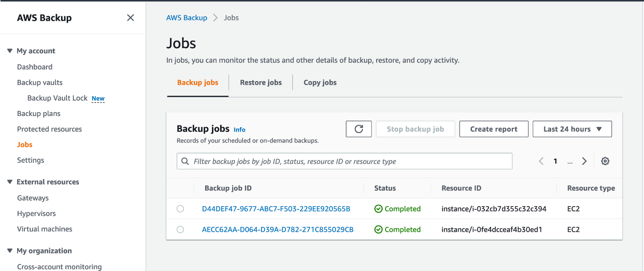Close the AWS Backup sidebar panel

(x=130, y=18)
